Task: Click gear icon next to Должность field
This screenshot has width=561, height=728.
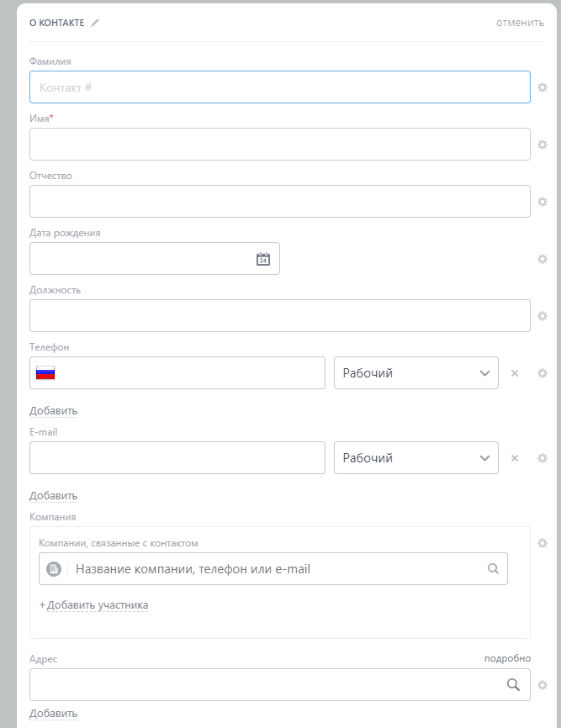Action: click(542, 316)
